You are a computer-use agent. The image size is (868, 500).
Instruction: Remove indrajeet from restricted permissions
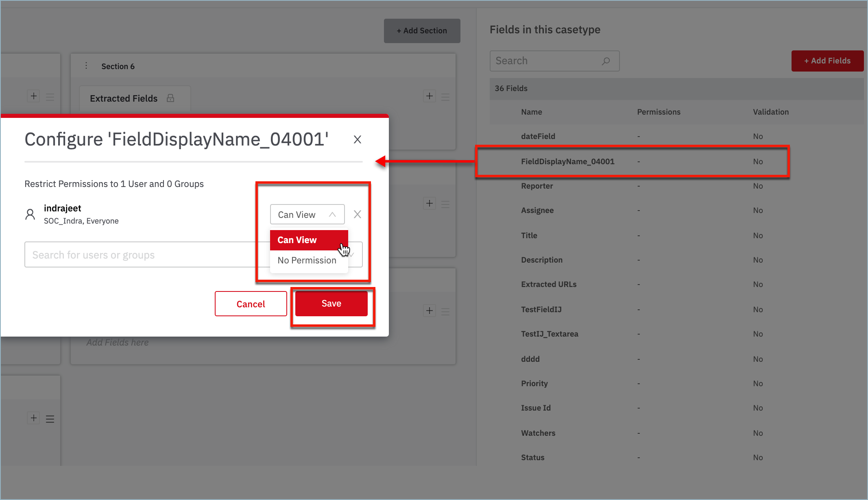(x=357, y=214)
